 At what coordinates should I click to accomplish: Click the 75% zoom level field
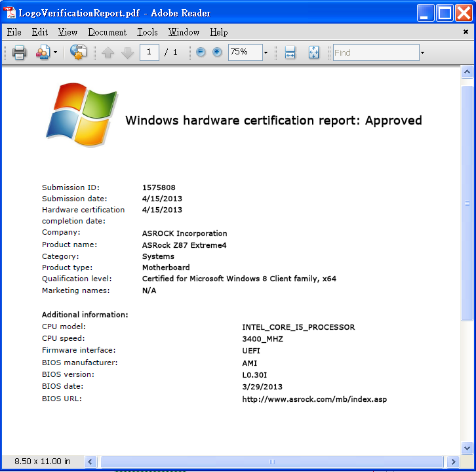(x=245, y=52)
